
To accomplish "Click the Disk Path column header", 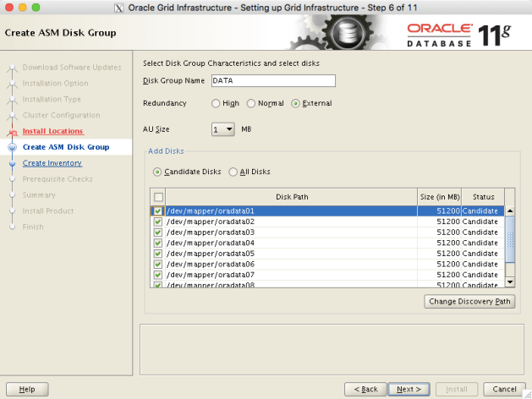I will point(292,197).
